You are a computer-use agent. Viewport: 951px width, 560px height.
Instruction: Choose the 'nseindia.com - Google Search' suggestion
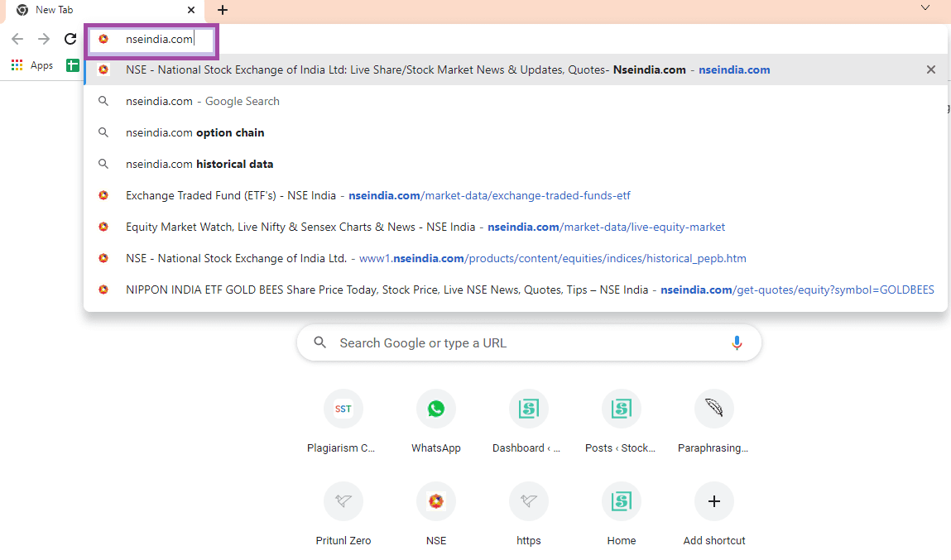click(x=516, y=101)
